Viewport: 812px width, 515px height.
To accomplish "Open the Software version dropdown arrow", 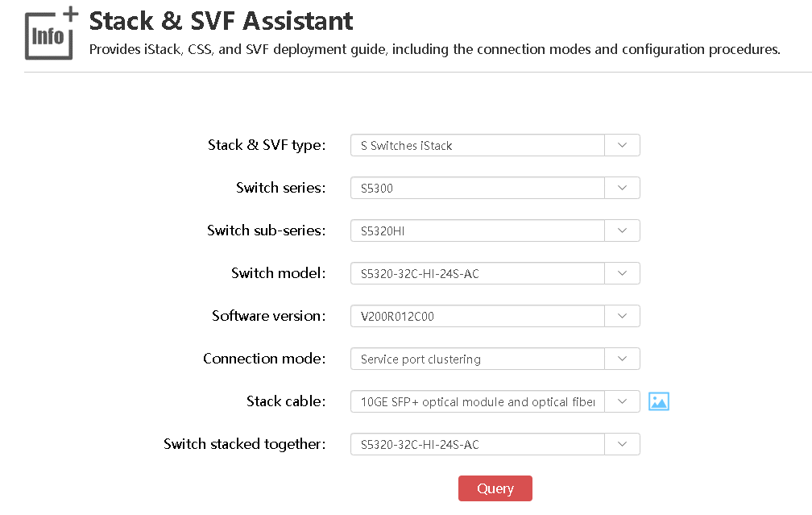I will [x=623, y=316].
